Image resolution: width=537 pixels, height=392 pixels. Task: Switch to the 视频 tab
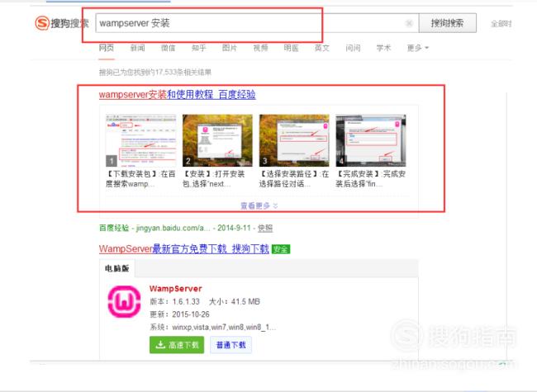pyautogui.click(x=260, y=48)
